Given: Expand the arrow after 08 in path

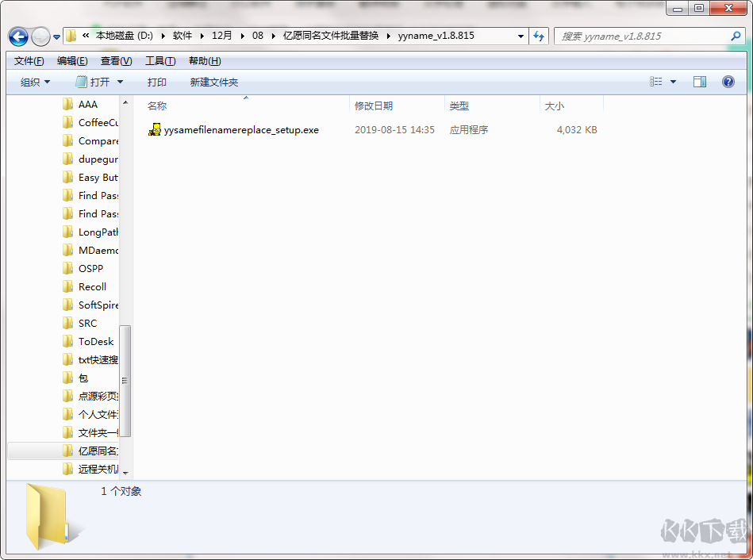Looking at the screenshot, I should (x=273, y=36).
